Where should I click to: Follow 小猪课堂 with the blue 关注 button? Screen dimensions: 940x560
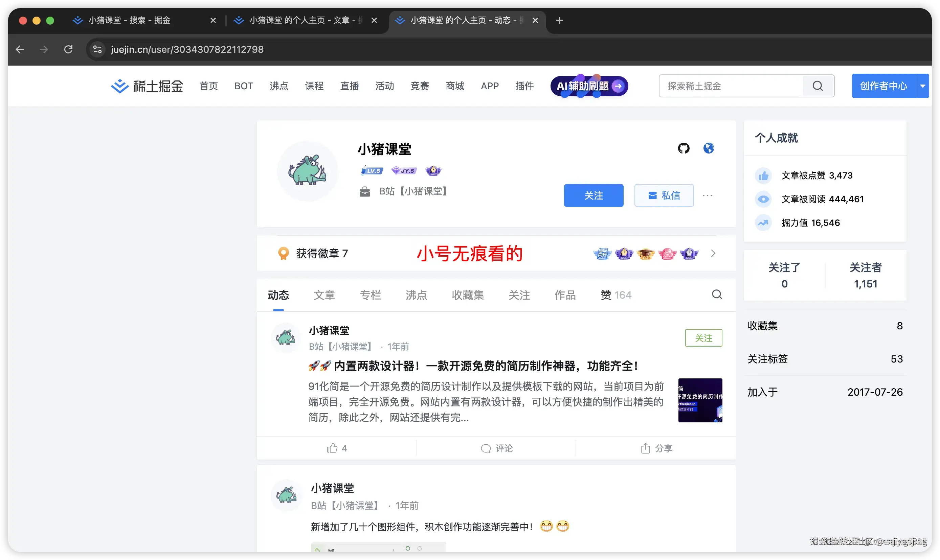pos(594,195)
